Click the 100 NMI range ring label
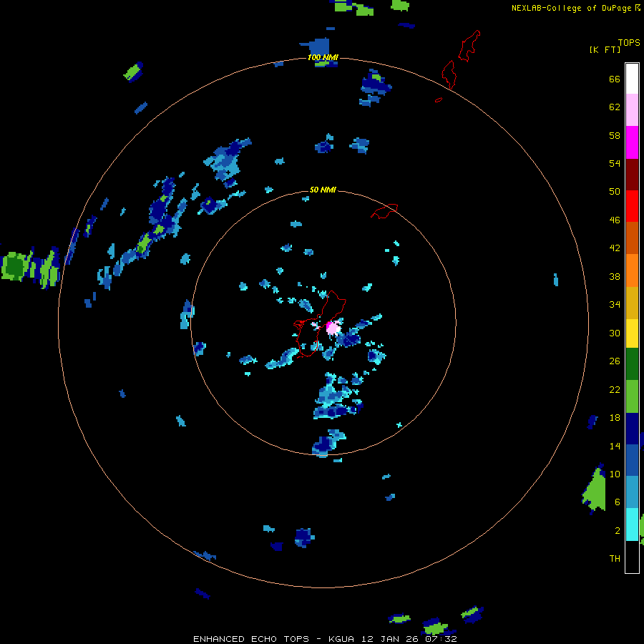 [323, 57]
